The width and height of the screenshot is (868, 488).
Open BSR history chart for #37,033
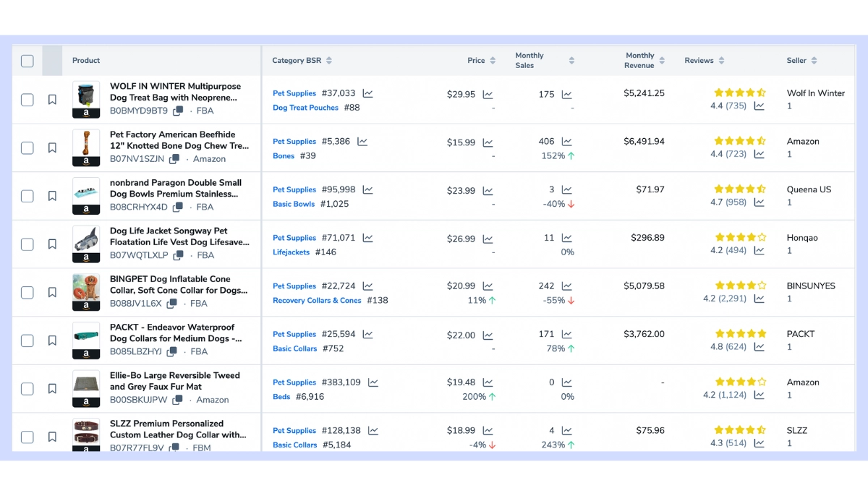[x=367, y=93]
